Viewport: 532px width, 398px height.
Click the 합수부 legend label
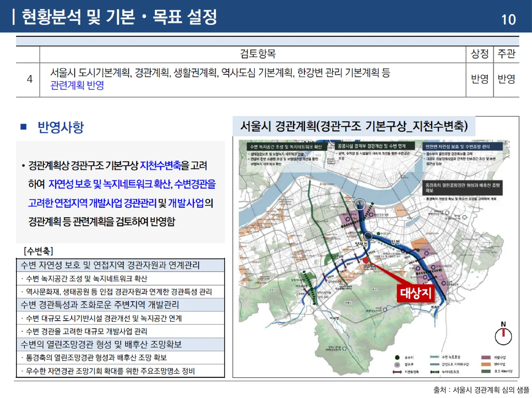point(409,365)
